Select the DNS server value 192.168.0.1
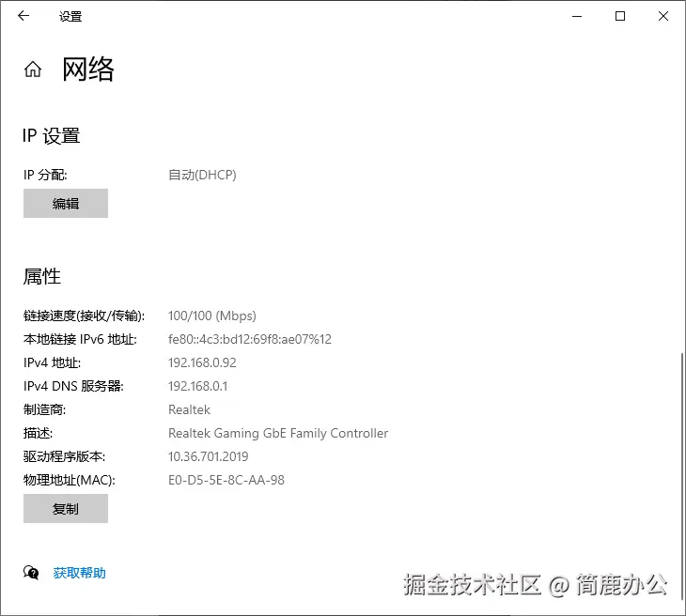Screen dimensions: 686x616 197,386
